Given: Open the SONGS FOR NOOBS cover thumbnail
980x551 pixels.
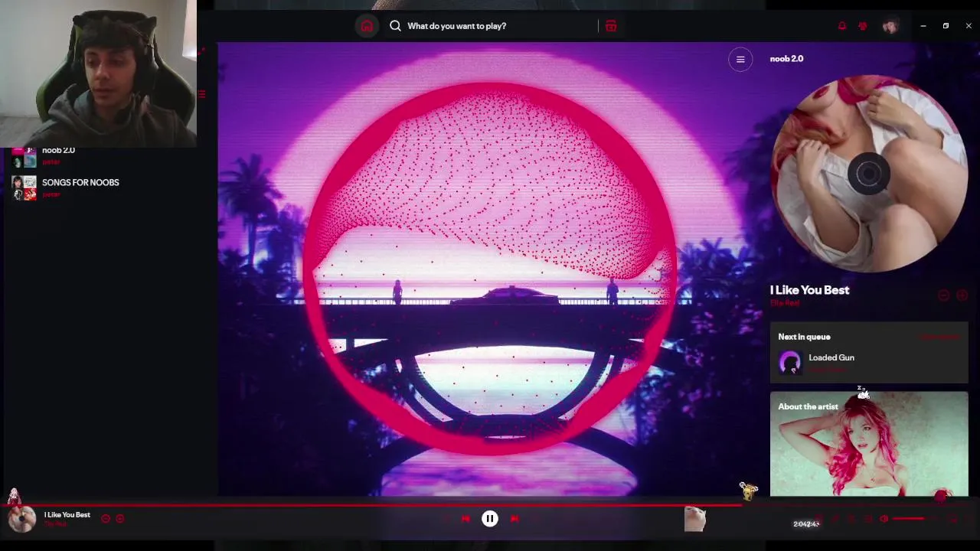Looking at the screenshot, I should pos(24,187).
